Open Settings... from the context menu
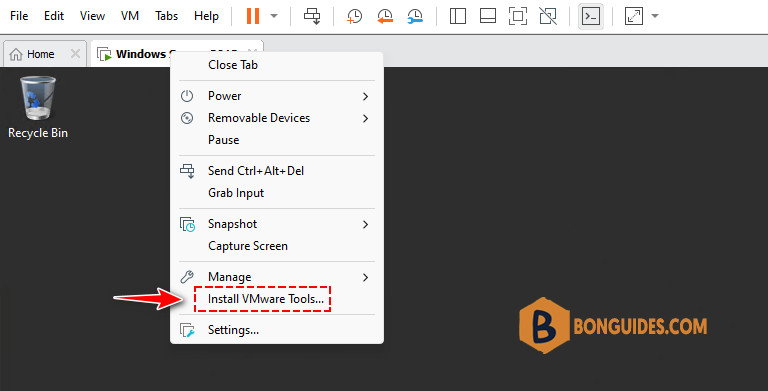This screenshot has height=391, width=768. pyautogui.click(x=277, y=330)
